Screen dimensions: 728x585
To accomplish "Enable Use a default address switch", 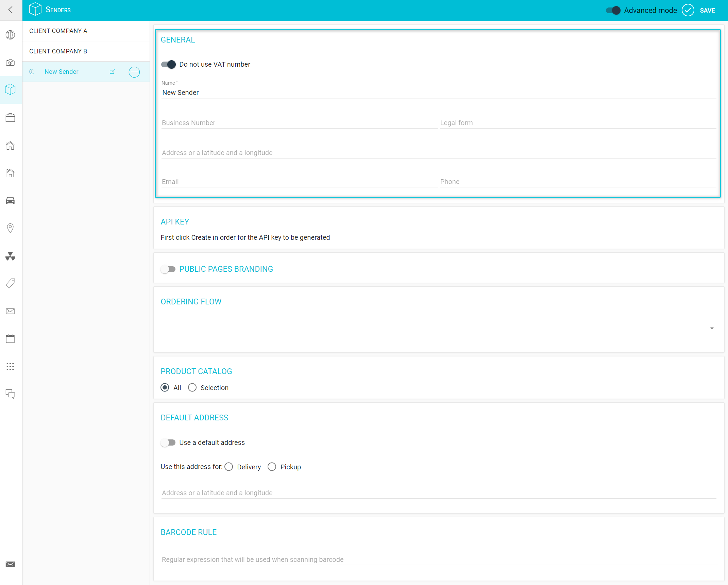I will (x=168, y=443).
